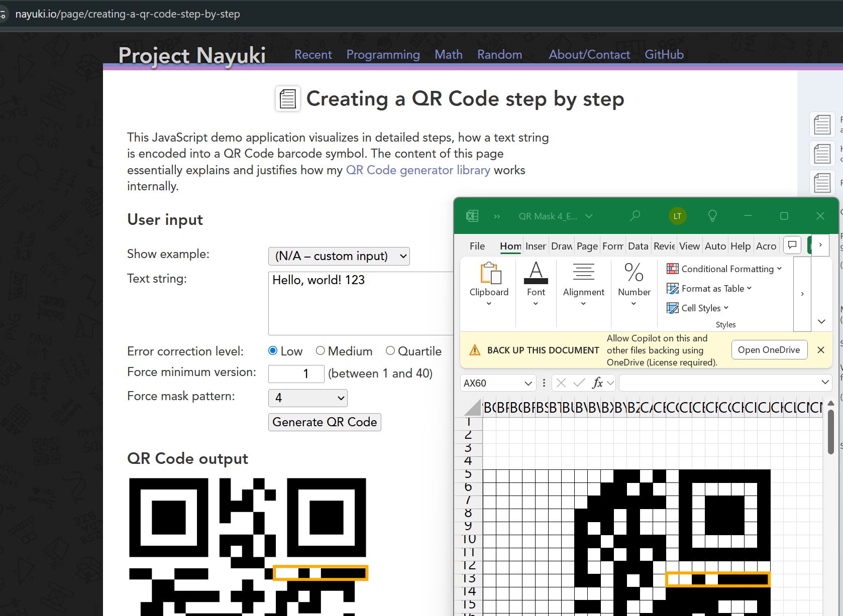The height and width of the screenshot is (616, 843).
Task: Switch to the View ribbon tab
Action: pyautogui.click(x=689, y=246)
